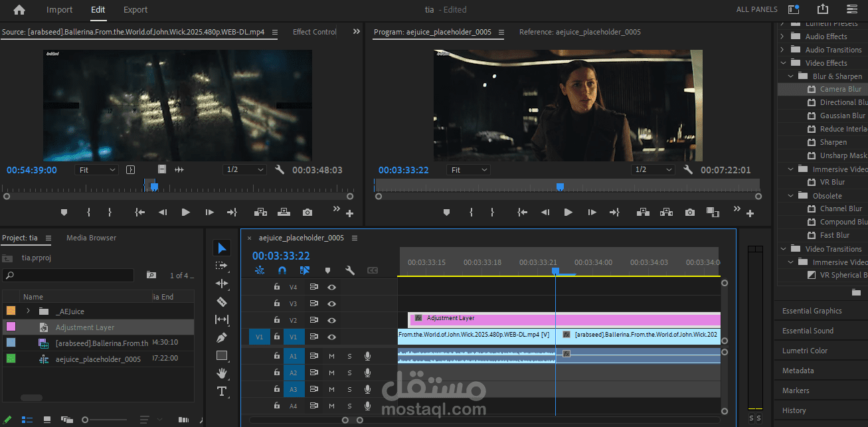Toggle snap in timeline
This screenshot has height=427, width=868.
[282, 270]
